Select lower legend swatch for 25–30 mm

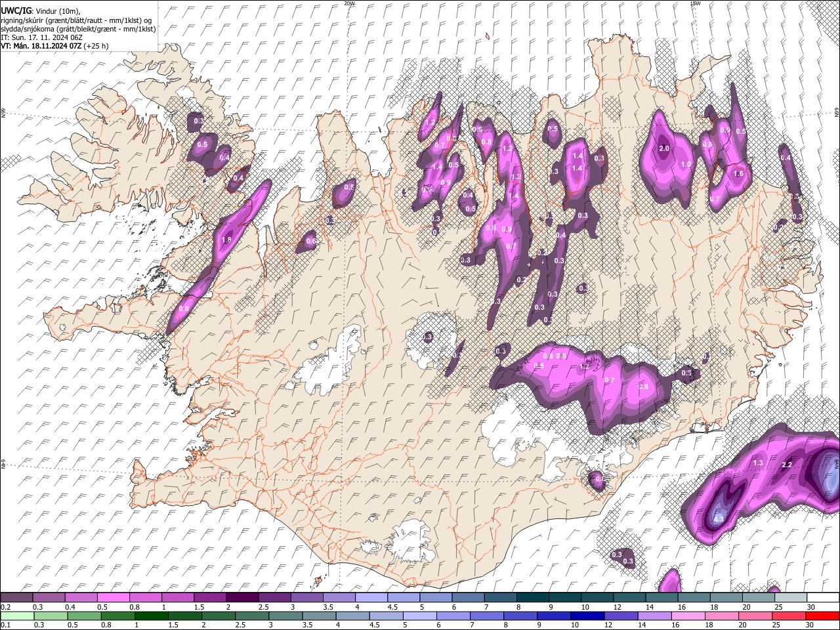(x=789, y=616)
